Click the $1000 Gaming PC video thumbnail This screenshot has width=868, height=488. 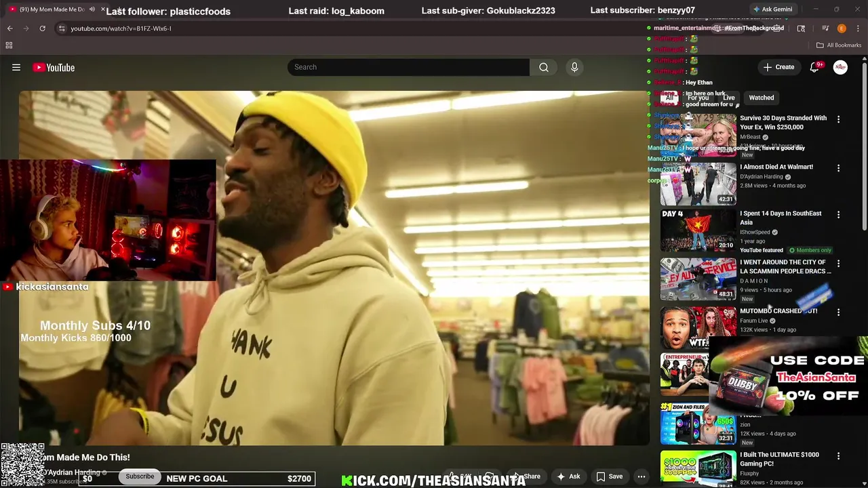[x=698, y=469]
